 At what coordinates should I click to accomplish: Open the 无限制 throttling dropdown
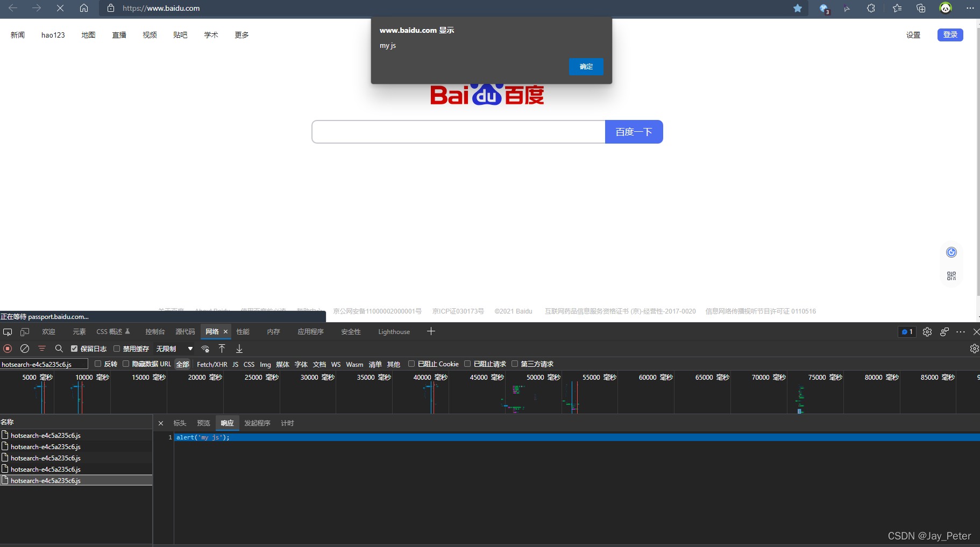pos(174,349)
